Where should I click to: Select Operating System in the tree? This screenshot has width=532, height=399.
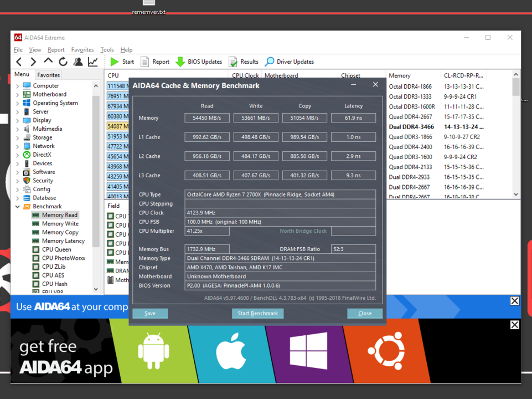point(55,103)
